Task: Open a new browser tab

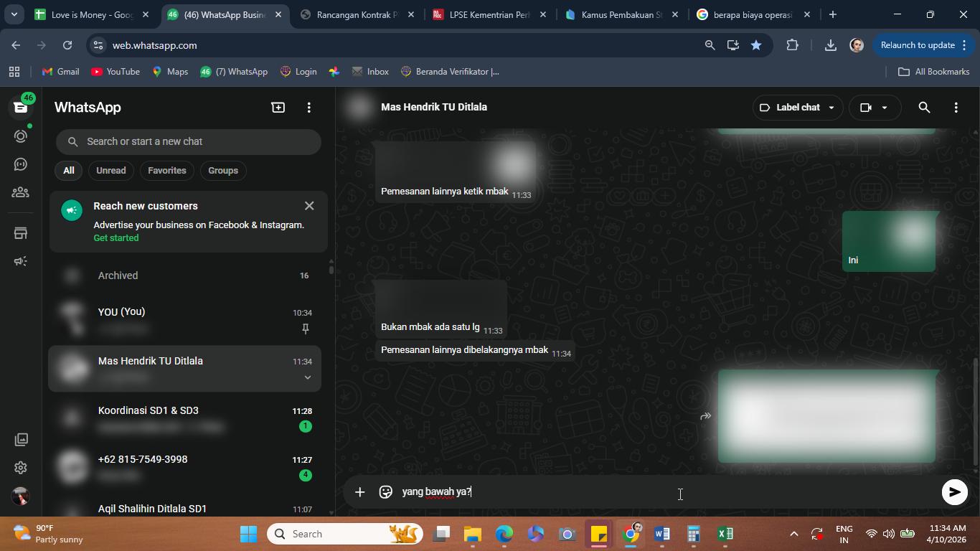Action: click(832, 14)
